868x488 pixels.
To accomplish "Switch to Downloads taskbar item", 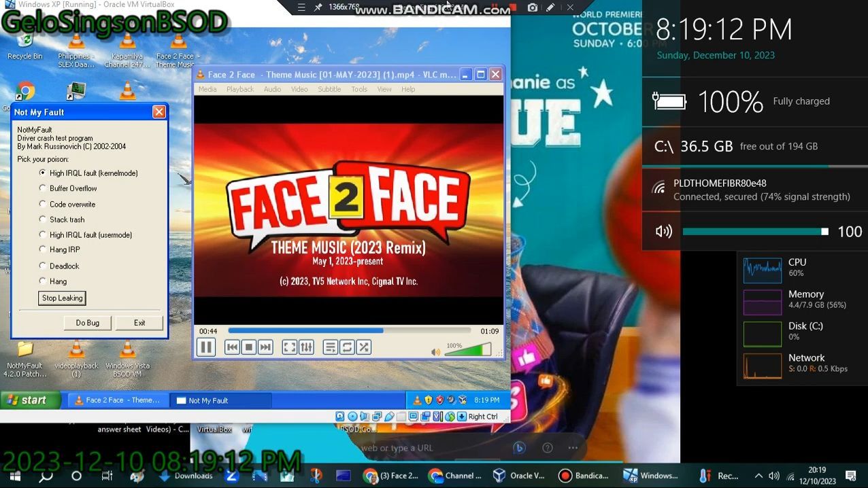I will pos(186,476).
